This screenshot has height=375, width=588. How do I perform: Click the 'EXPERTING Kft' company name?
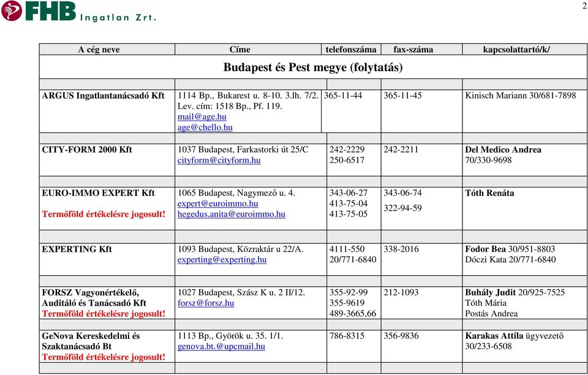tap(77, 249)
